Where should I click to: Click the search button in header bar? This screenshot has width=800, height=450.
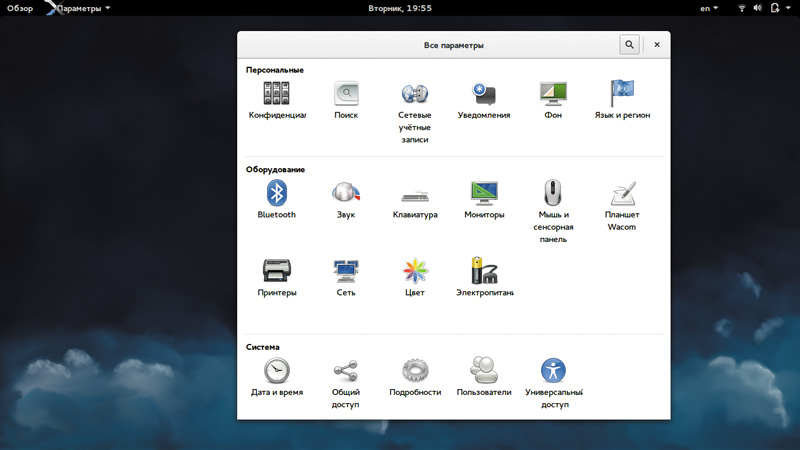(x=629, y=45)
